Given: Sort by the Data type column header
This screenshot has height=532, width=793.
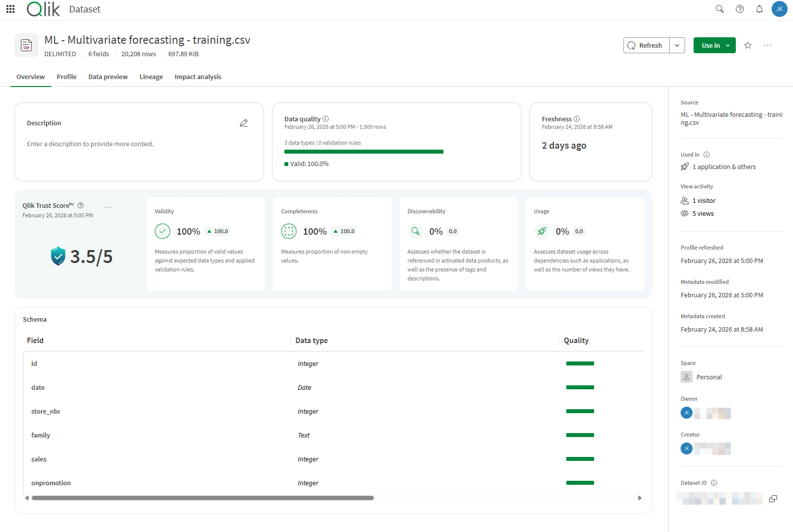Looking at the screenshot, I should pos(312,341).
